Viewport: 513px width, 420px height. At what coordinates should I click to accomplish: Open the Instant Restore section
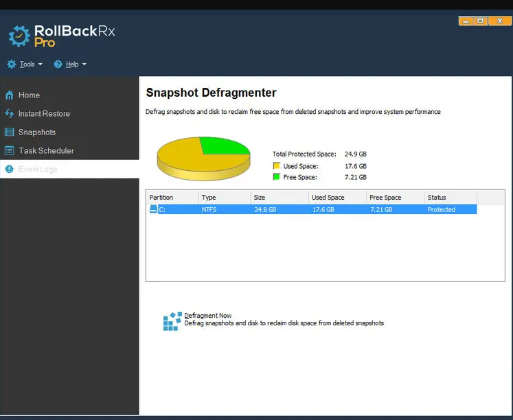click(x=69, y=113)
